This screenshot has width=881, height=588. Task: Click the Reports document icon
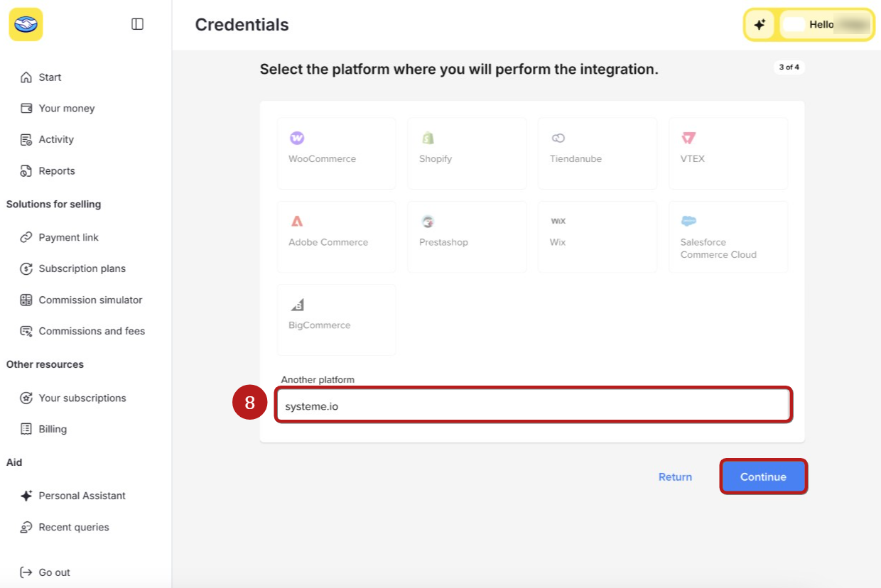coord(26,171)
